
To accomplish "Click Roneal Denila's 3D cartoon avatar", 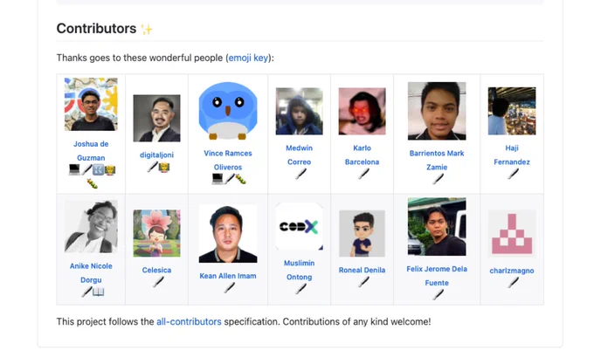I will click(363, 233).
